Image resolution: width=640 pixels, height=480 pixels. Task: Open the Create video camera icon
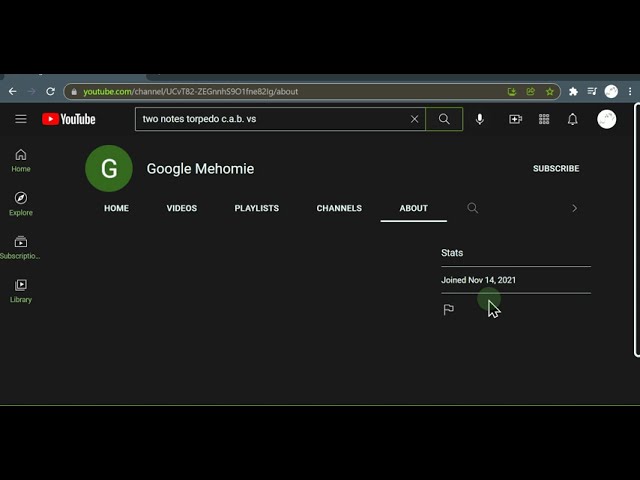click(515, 119)
